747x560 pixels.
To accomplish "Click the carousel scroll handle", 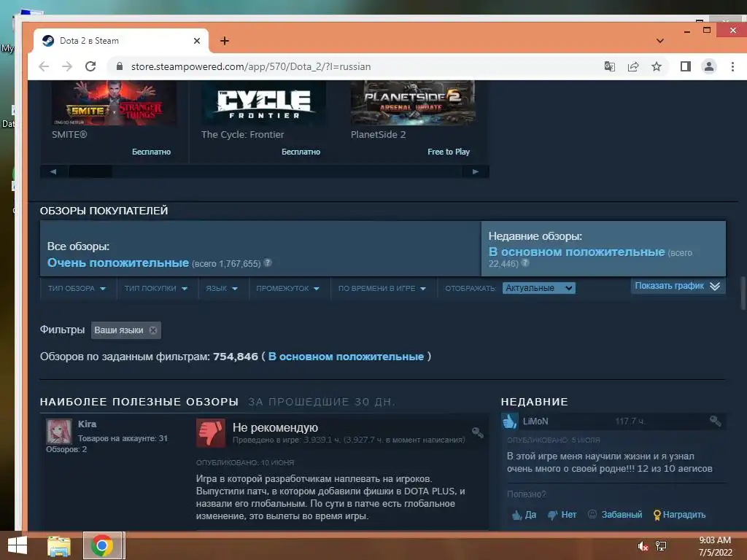I will pyautogui.click(x=90, y=171).
